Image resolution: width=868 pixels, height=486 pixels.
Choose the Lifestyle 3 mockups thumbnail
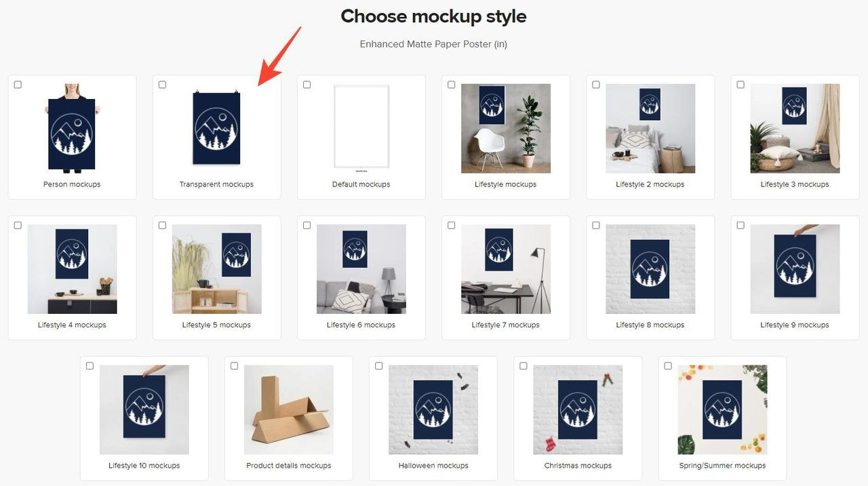pyautogui.click(x=795, y=128)
